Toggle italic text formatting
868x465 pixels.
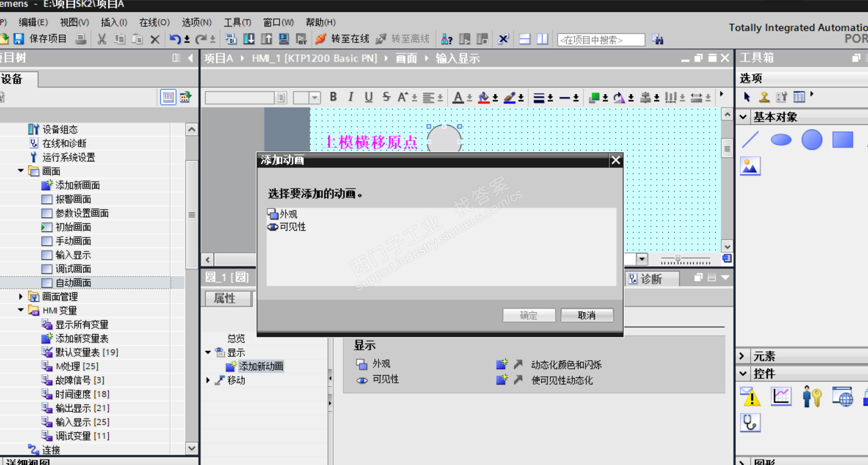351,97
